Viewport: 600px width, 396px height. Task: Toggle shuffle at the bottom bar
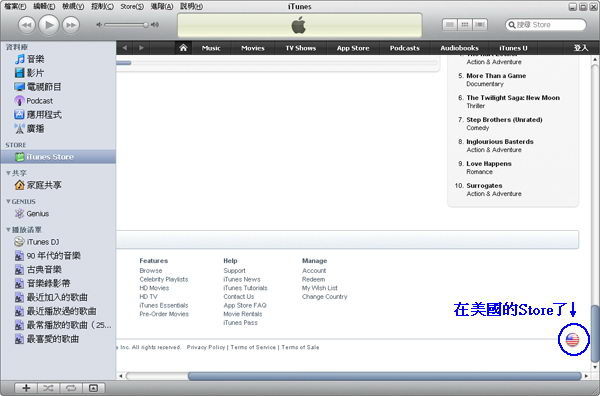point(48,388)
